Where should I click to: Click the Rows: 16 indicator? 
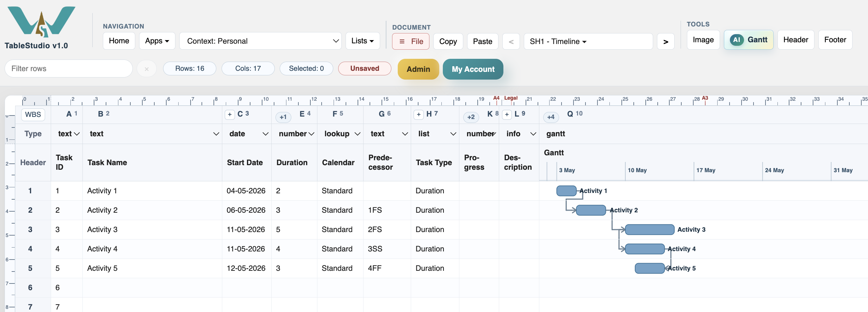click(x=190, y=68)
